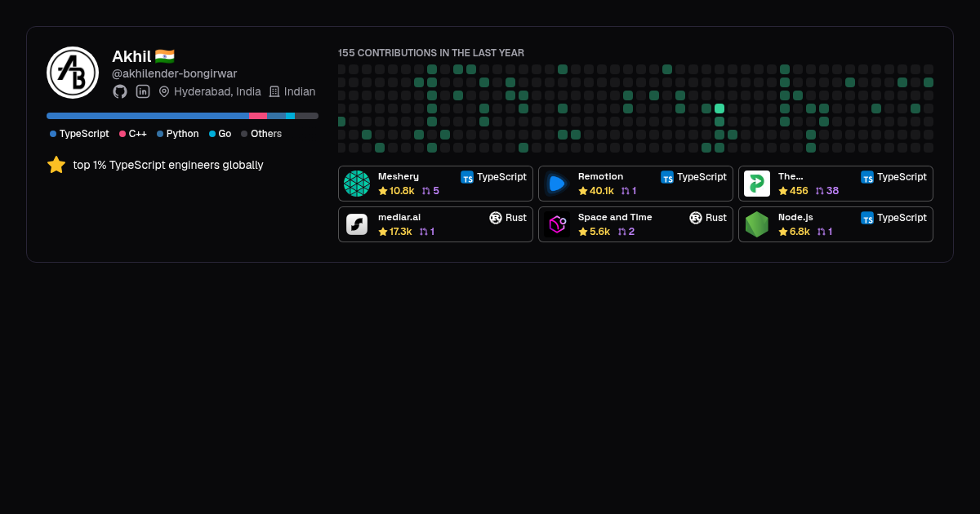Click the mediar.ai project logo

pyautogui.click(x=357, y=224)
